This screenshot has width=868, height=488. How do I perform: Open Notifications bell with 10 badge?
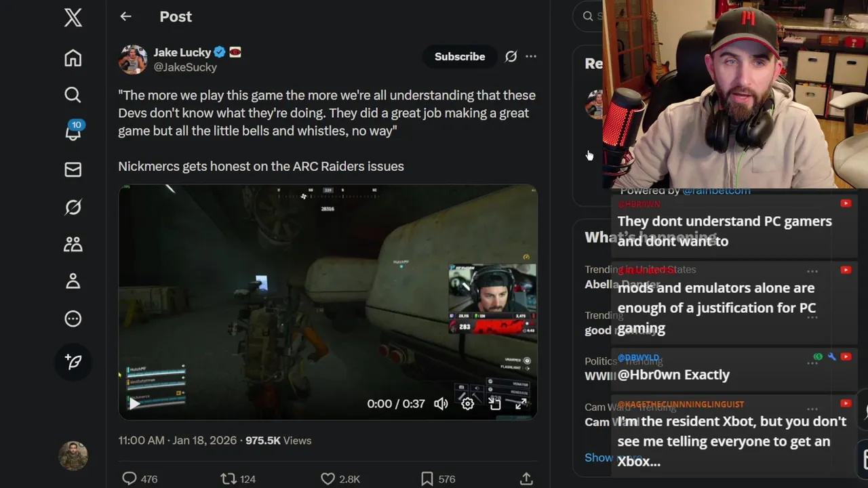pos(73,131)
